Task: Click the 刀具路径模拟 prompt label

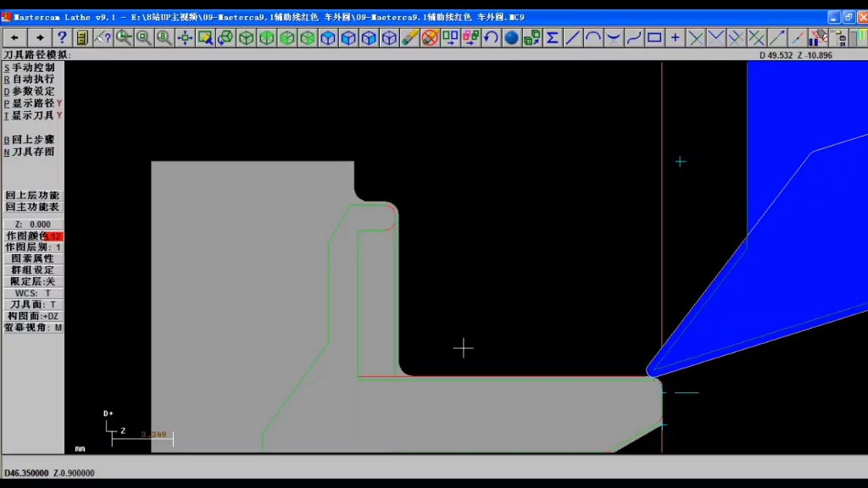Action: point(37,55)
